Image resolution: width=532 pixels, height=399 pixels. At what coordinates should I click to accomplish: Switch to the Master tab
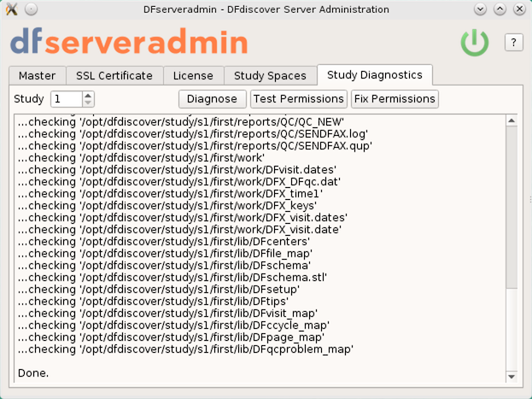[38, 75]
